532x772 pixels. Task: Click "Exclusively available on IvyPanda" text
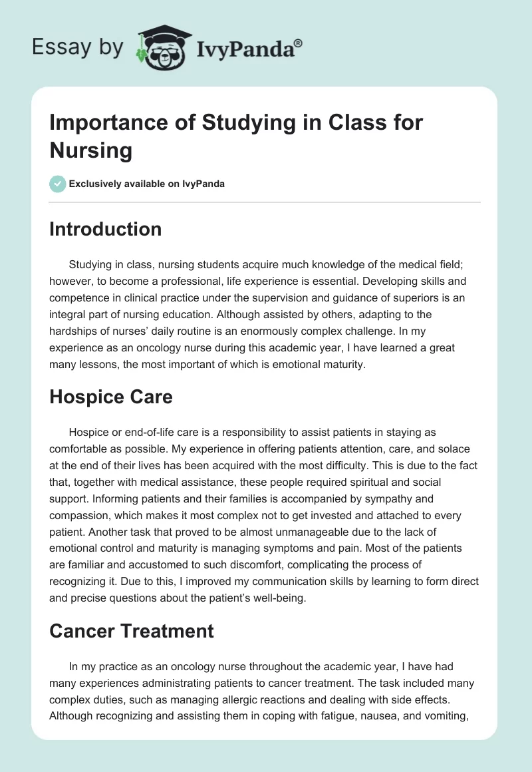pos(148,184)
